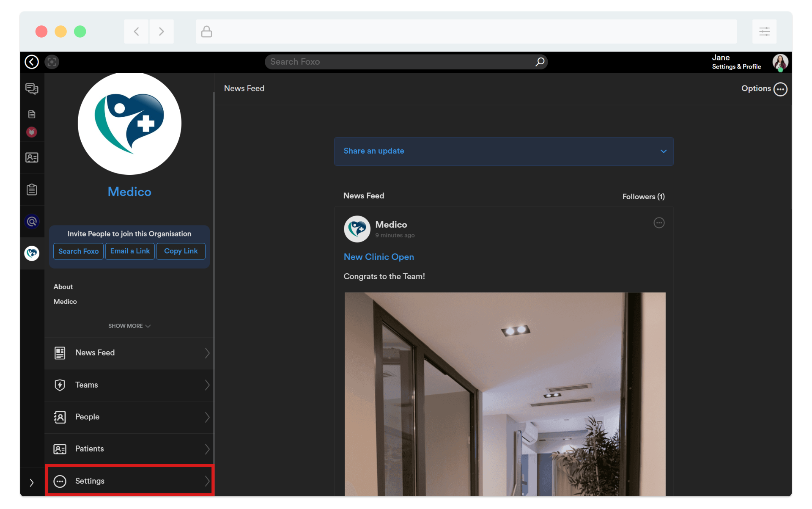
Task: Click the back arrow circle icon in Foxo header
Action: (x=32, y=62)
